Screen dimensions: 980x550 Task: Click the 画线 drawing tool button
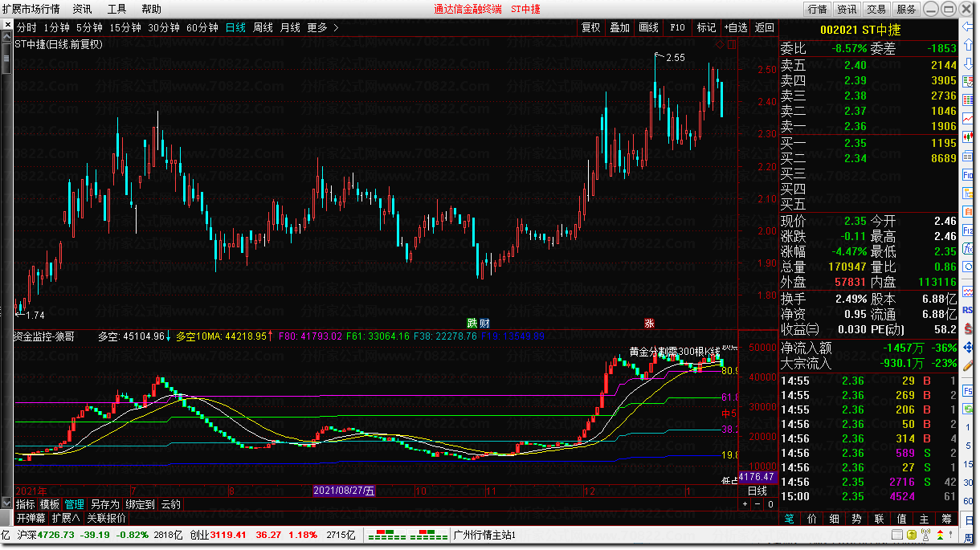648,27
